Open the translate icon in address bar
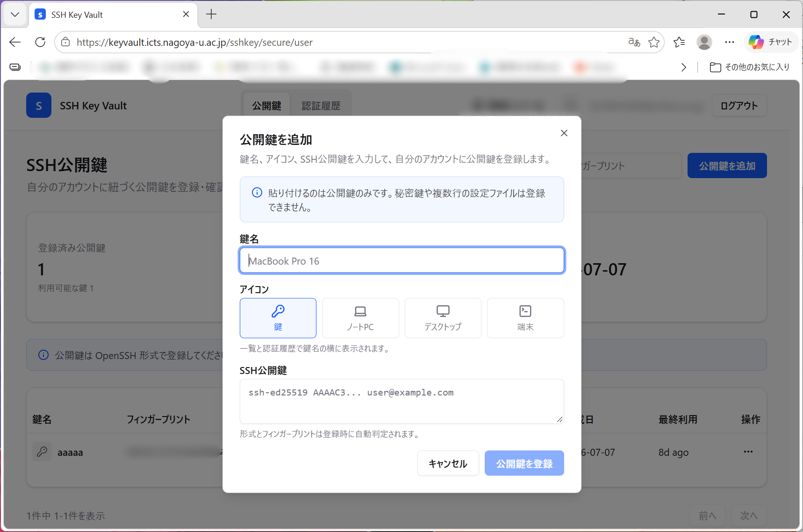The width and height of the screenshot is (803, 532). [x=634, y=42]
